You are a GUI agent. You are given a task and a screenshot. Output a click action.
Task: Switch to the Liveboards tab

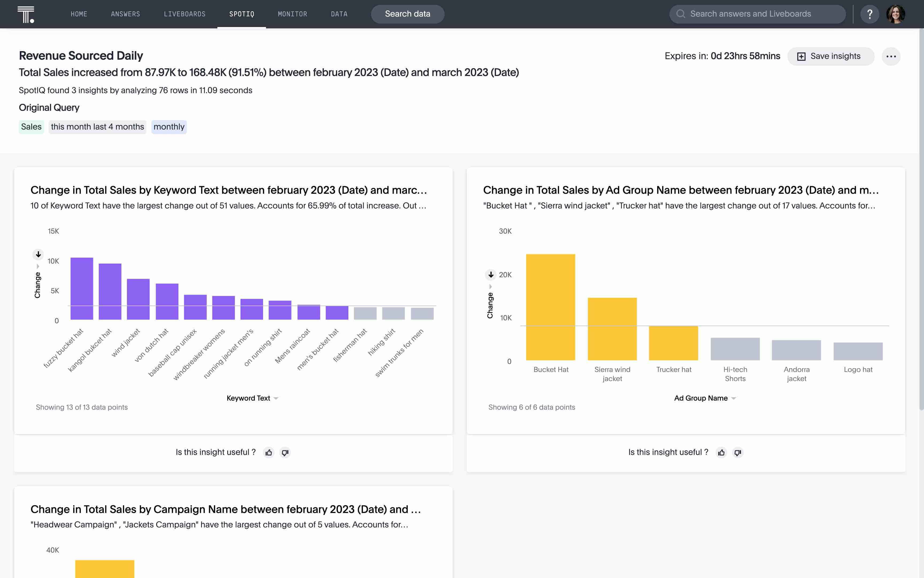[x=185, y=14]
